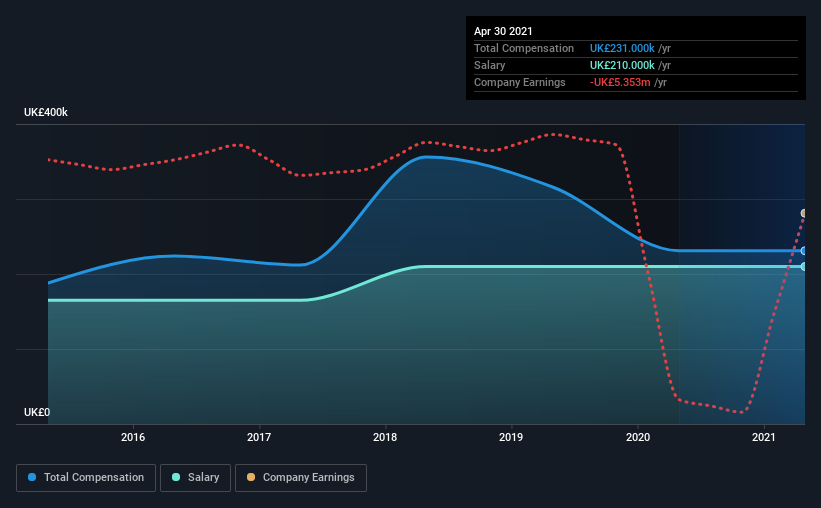
Task: Click the orange Company Earnings legend dot
Action: 251,477
